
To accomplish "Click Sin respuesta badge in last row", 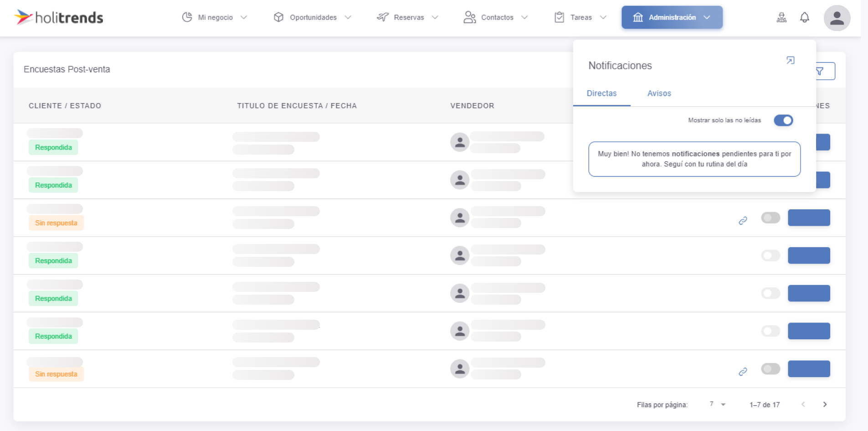I will pyautogui.click(x=56, y=374).
